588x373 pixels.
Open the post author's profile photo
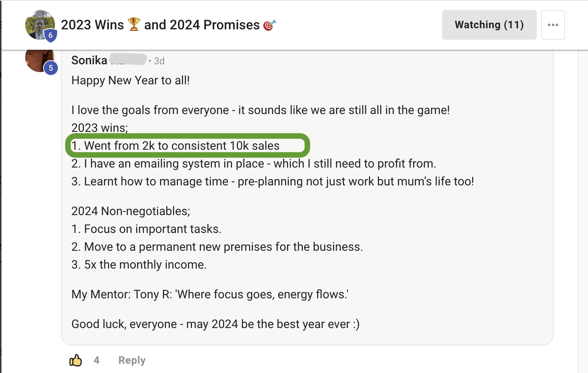coord(40,25)
